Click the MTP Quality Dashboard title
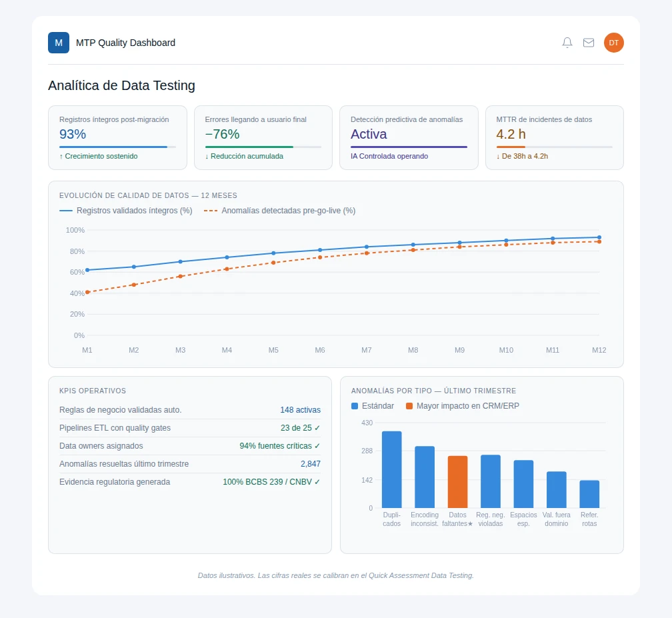Viewport: 672px width, 618px height. point(125,43)
